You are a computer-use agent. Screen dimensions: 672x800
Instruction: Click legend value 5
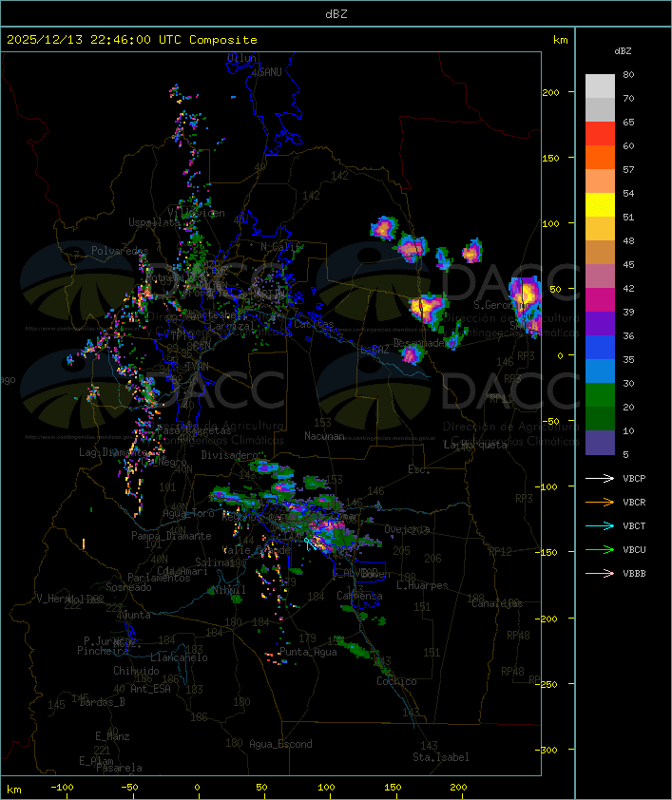pyautogui.click(x=625, y=454)
